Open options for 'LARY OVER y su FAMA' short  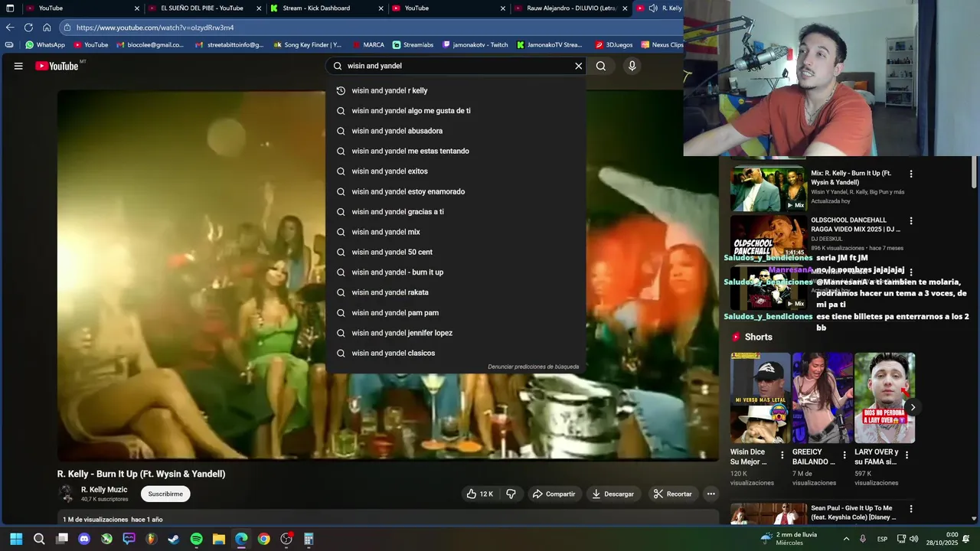click(907, 455)
